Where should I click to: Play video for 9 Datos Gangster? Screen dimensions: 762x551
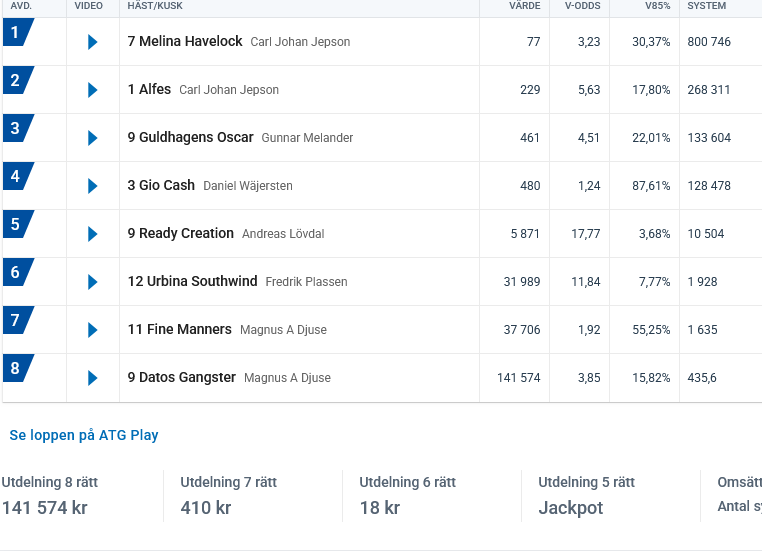(93, 378)
